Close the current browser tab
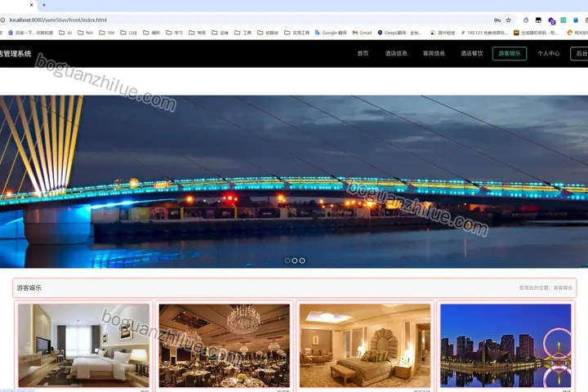The height and width of the screenshot is (392, 588). [32, 5]
